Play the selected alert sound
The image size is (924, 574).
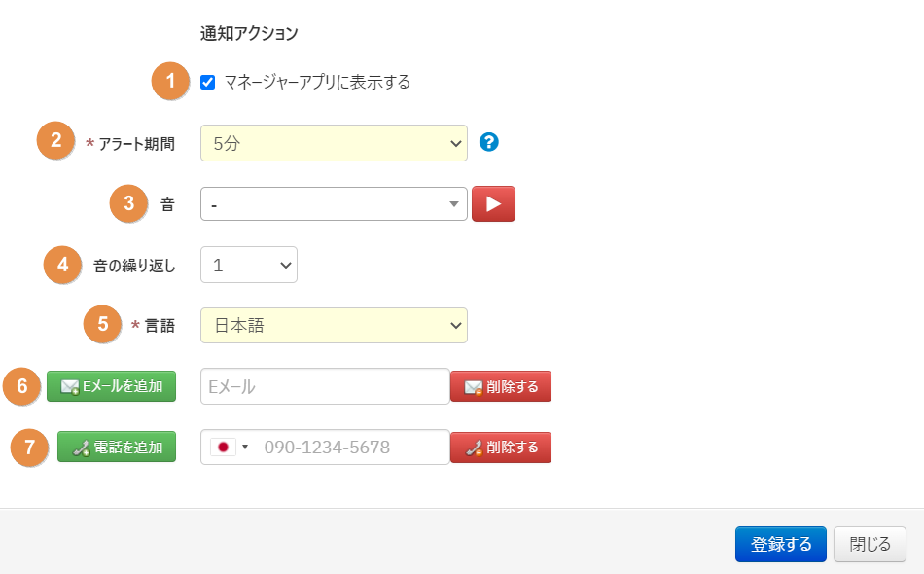pos(493,204)
